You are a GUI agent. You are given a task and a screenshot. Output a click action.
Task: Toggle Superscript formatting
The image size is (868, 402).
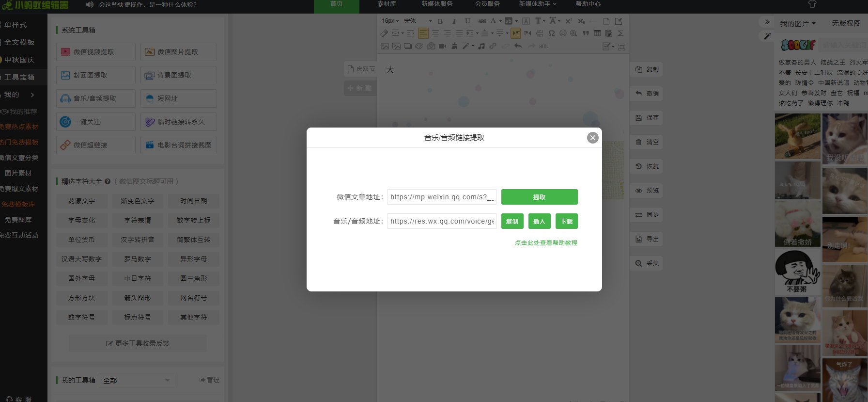tap(568, 21)
